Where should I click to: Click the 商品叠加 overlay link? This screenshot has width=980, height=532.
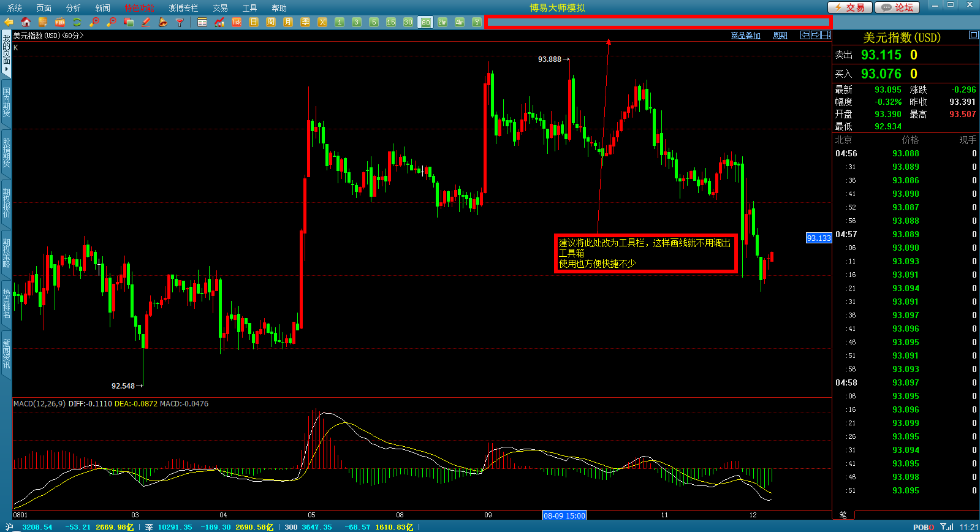tap(745, 36)
